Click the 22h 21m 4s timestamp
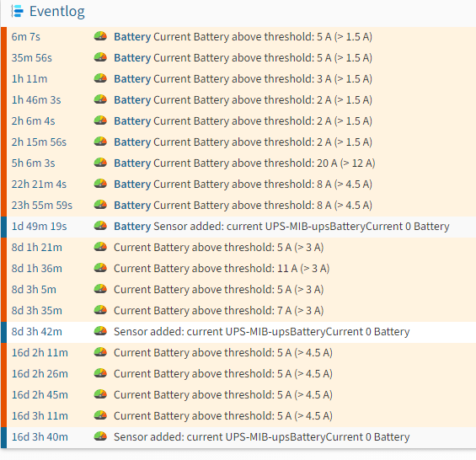Image resolution: width=476 pixels, height=460 pixels. pos(39,184)
